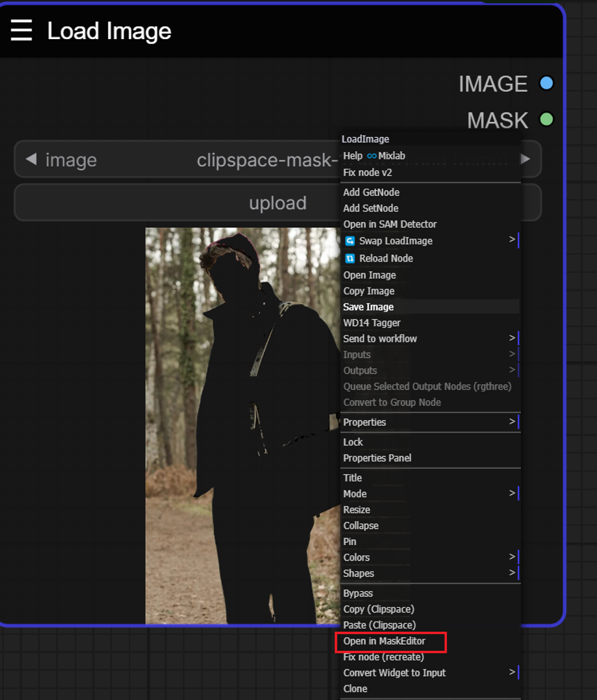This screenshot has width=597, height=700.
Task: Toggle Pin for the node
Action: pyautogui.click(x=350, y=541)
